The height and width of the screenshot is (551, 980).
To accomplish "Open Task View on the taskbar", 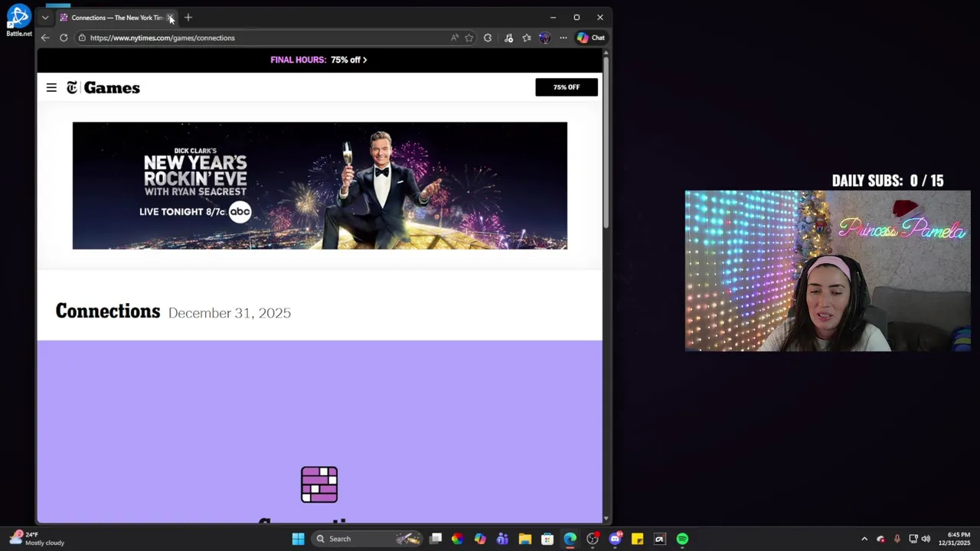I will pyautogui.click(x=436, y=539).
